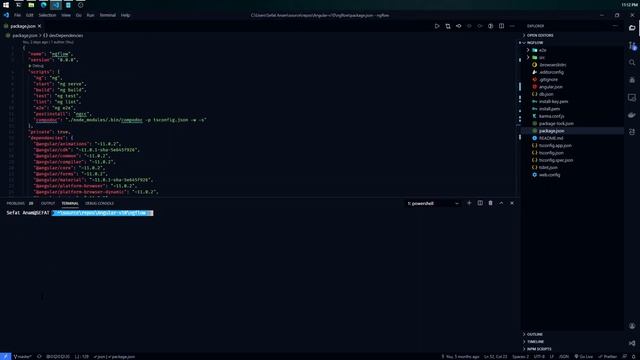Image resolution: width=640 pixels, height=360 pixels.
Task: Open the Search view in activity bar
Action: click(632, 62)
